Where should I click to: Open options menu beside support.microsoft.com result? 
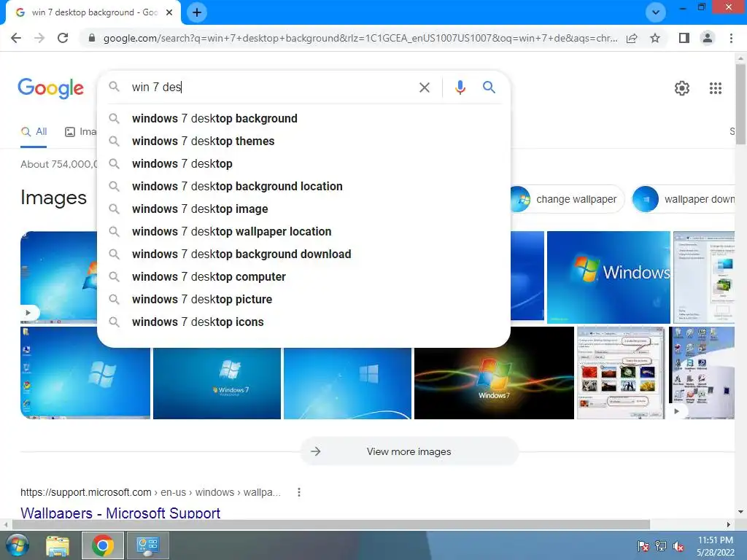298,492
